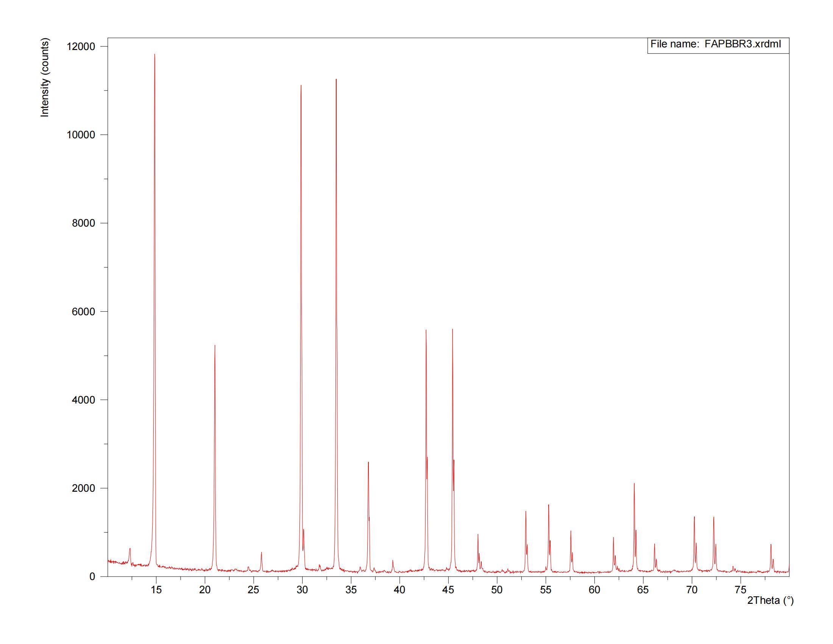This screenshot has width=833, height=644.
Task: Click the Intensity (counts) axis title
Action: click(x=45, y=78)
